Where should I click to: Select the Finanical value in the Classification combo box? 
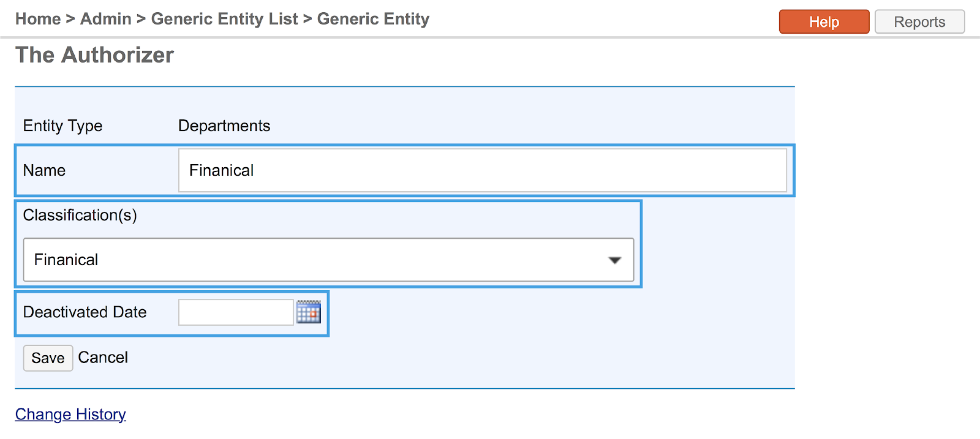306,260
